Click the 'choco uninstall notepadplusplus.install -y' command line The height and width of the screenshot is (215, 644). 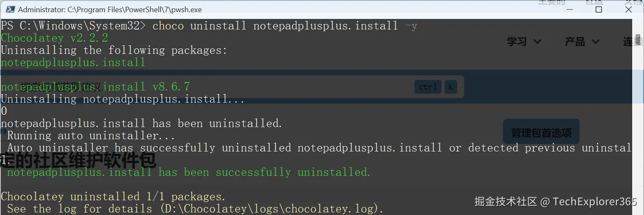tap(285, 26)
